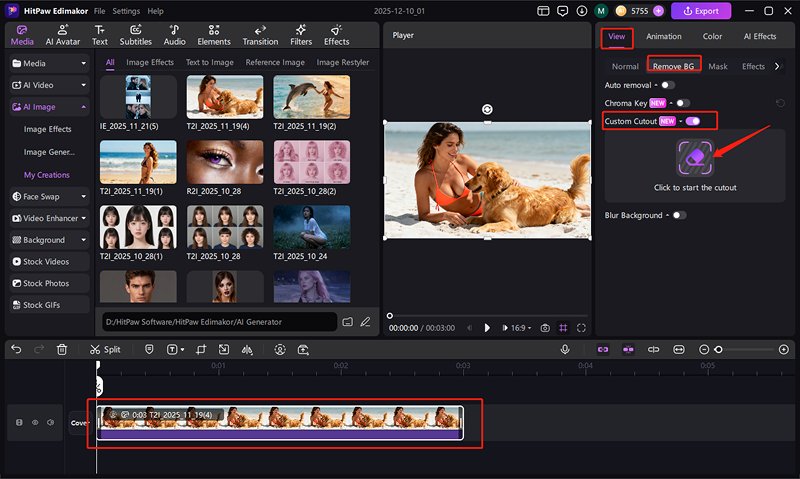Disable the Custom Cutout toggle
The width and height of the screenshot is (800, 479).
(693, 121)
